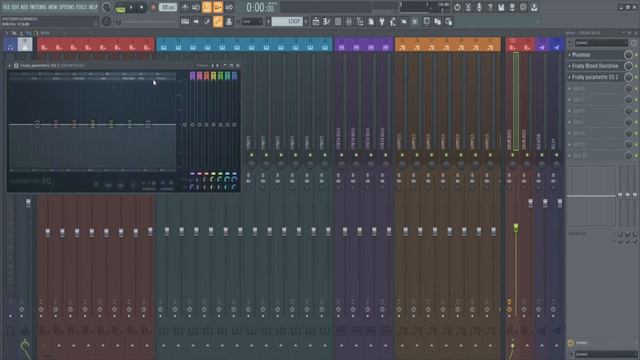Expand Fruity Blood Overdrive slot arrow

tap(570, 66)
